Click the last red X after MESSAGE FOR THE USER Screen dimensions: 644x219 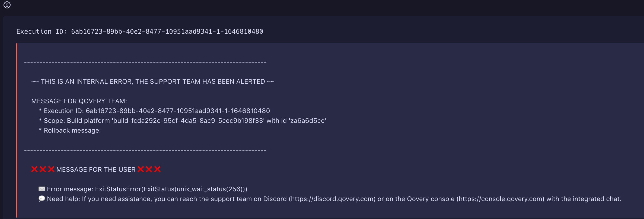(157, 169)
